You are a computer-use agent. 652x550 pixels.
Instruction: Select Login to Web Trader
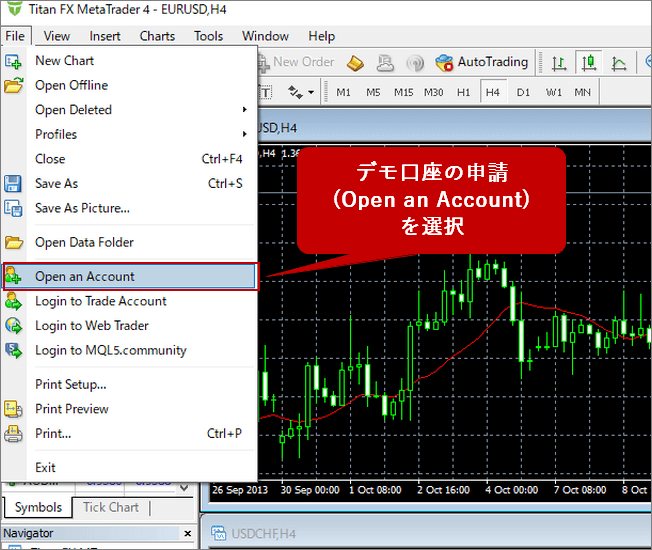(129, 326)
